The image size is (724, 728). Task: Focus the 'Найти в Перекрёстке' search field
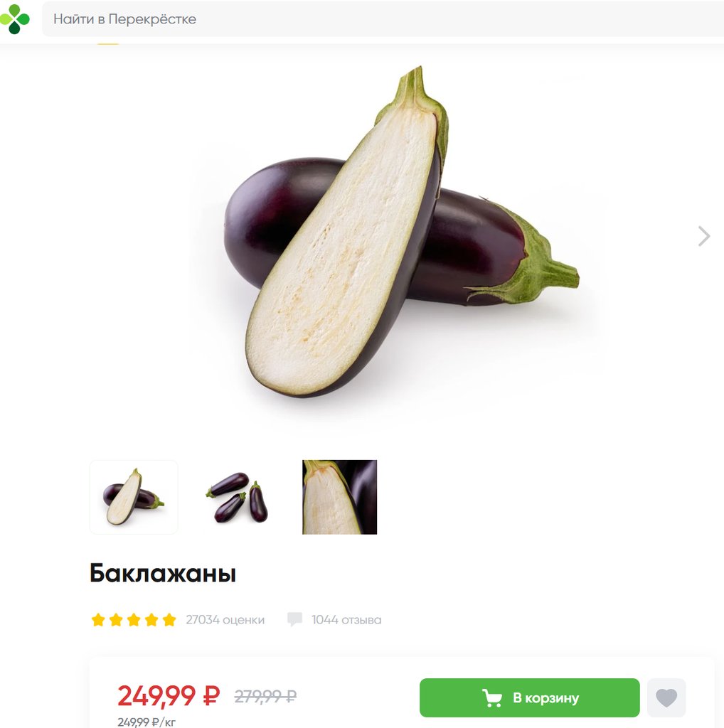pos(383,19)
